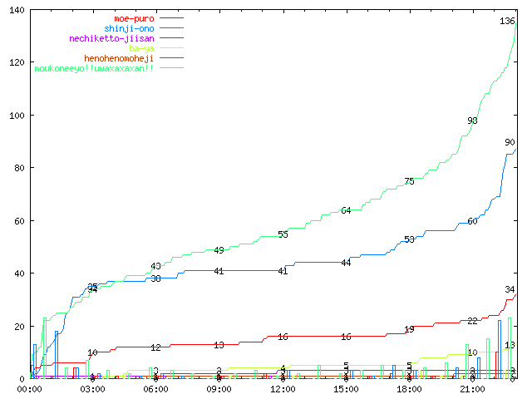Select the 60 value label on blue curve
This screenshot has width=532, height=399.
(472, 221)
